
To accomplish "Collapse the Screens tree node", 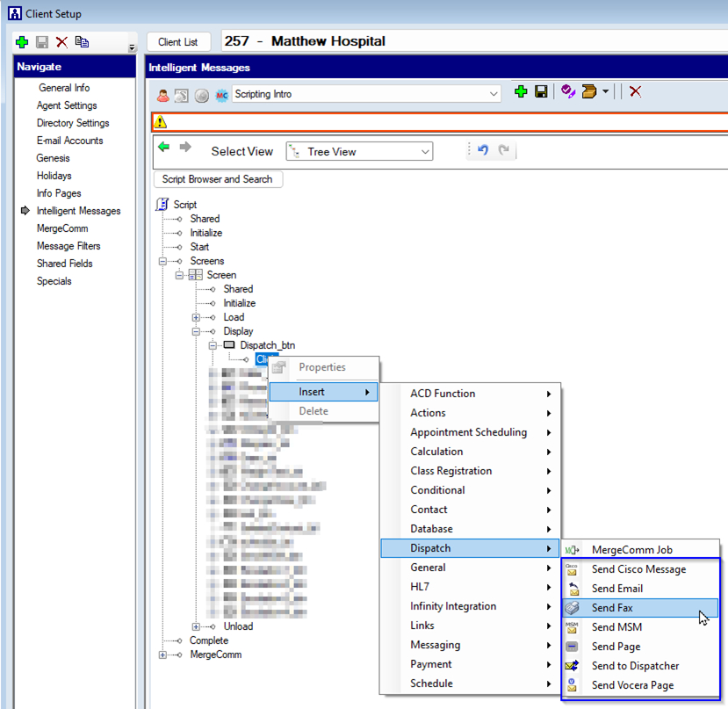I will point(162,261).
